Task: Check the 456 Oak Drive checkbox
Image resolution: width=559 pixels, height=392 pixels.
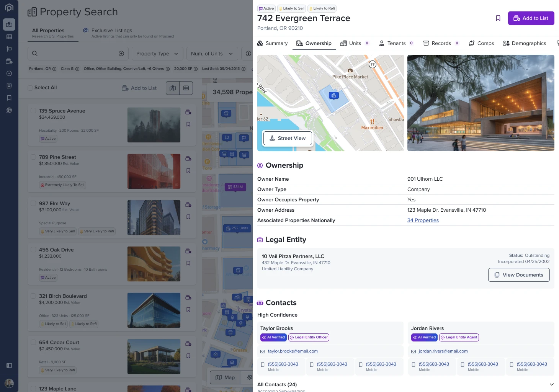Action: 33,250
